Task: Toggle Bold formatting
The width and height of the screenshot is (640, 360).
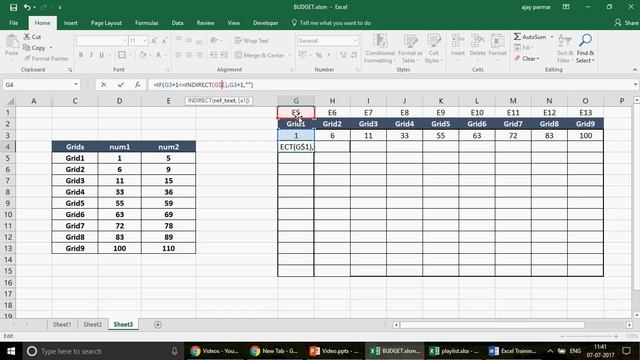Action: 81,55
